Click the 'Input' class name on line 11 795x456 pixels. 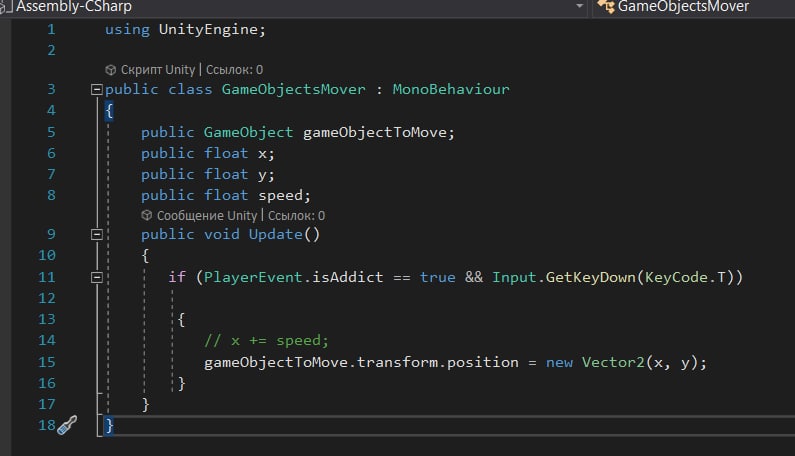click(x=514, y=277)
